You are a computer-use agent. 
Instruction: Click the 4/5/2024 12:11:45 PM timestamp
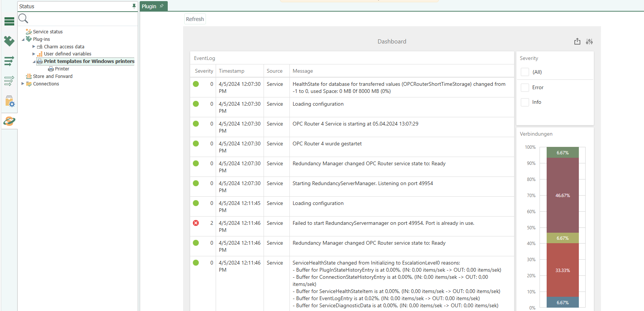tap(240, 206)
